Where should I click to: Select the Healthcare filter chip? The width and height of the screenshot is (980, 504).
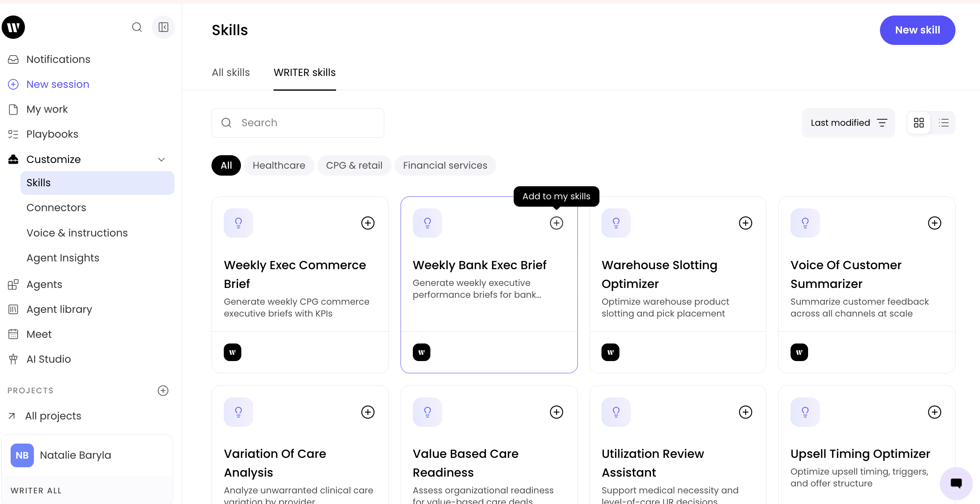click(x=279, y=165)
